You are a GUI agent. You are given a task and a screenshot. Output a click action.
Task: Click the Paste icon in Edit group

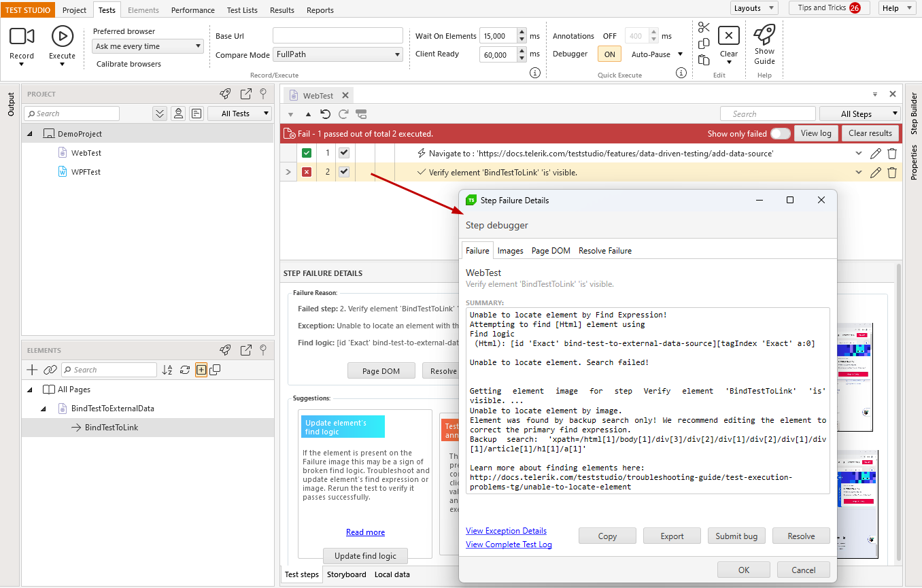tap(704, 60)
